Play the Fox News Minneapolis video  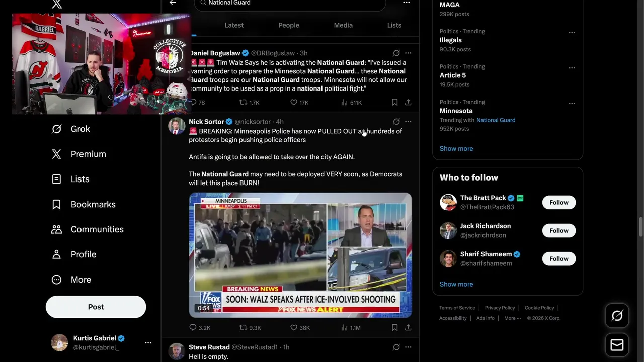[300, 255]
